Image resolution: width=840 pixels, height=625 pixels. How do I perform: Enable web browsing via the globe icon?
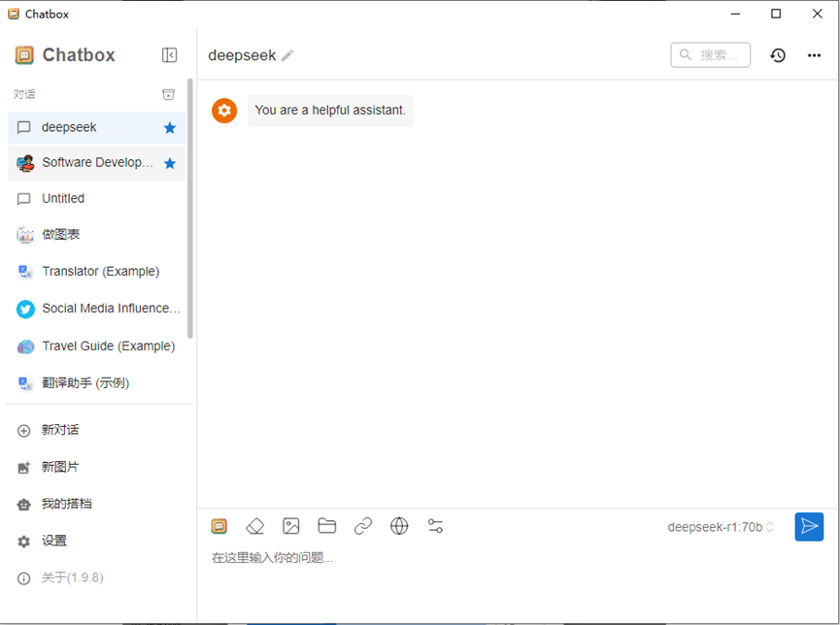coord(398,525)
